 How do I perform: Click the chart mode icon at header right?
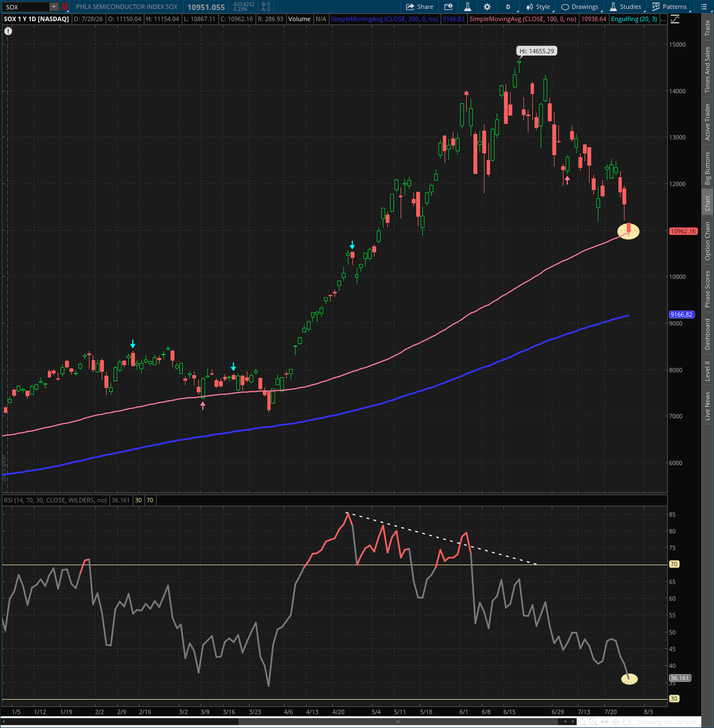pyautogui.click(x=675, y=19)
